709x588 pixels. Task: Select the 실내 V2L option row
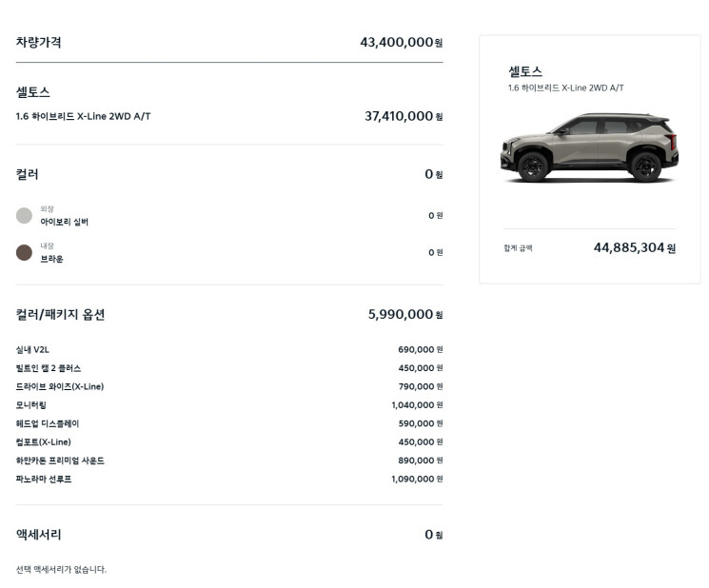tap(229, 350)
